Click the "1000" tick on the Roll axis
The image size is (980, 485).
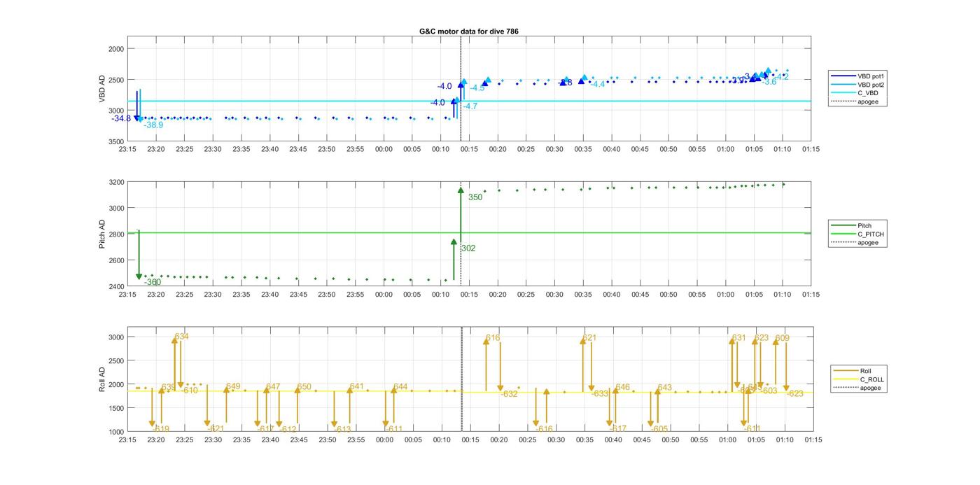(x=115, y=432)
